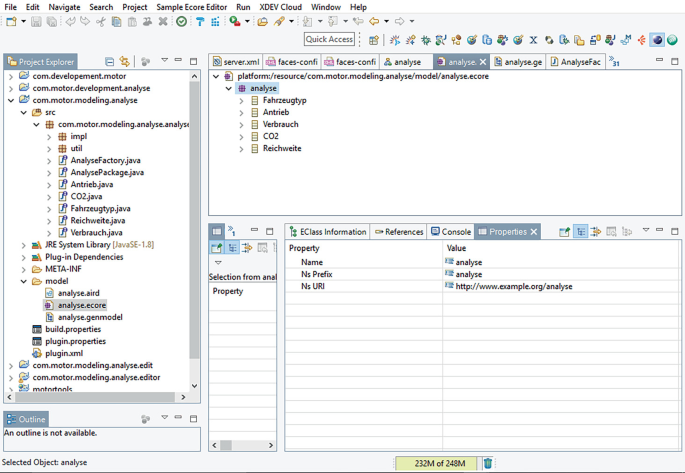
Task: Click the Ns URI value field
Action: [x=514, y=286]
